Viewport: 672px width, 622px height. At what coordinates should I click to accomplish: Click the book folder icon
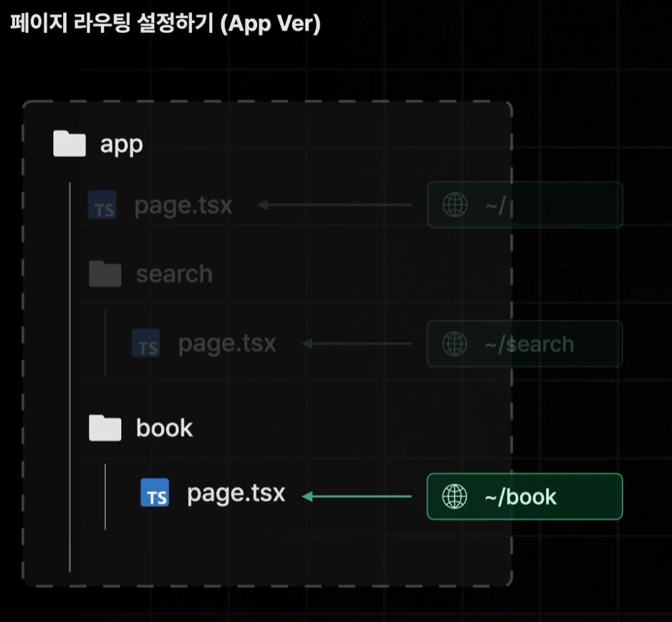tap(105, 428)
